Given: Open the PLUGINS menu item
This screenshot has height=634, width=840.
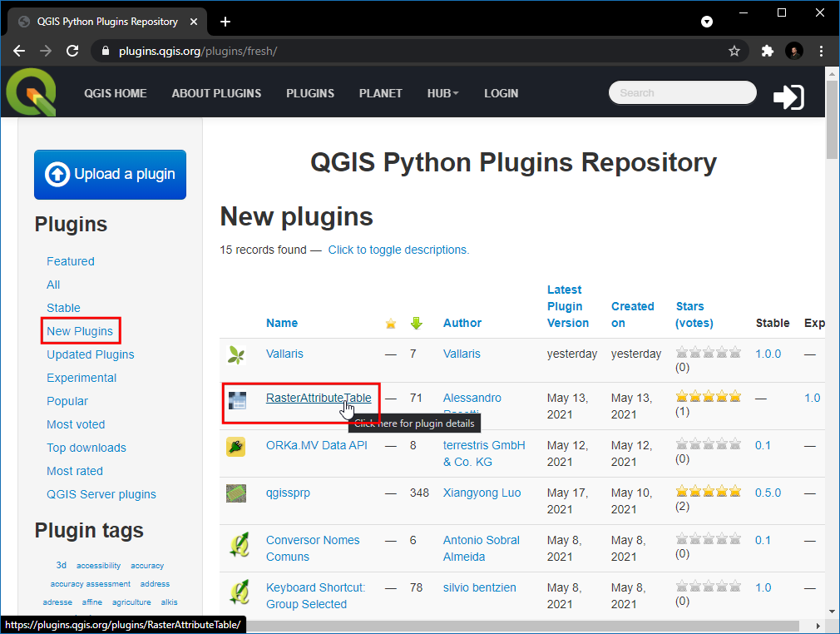Looking at the screenshot, I should coord(309,93).
